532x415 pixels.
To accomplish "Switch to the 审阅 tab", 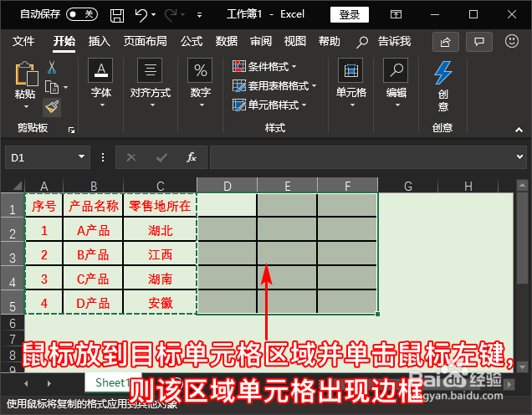I will click(x=261, y=41).
